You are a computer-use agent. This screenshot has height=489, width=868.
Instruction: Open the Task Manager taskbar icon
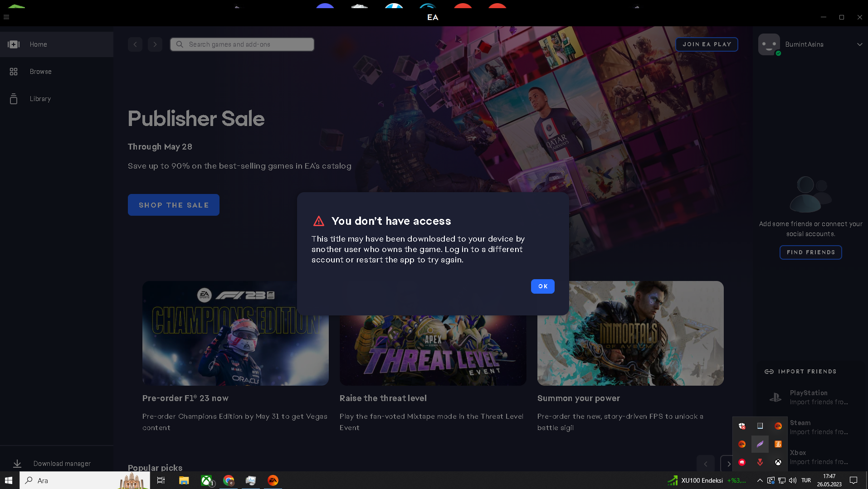click(x=251, y=480)
